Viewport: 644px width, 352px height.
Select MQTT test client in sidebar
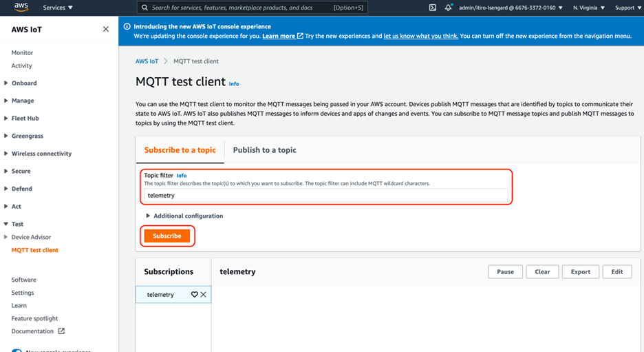[35, 250]
